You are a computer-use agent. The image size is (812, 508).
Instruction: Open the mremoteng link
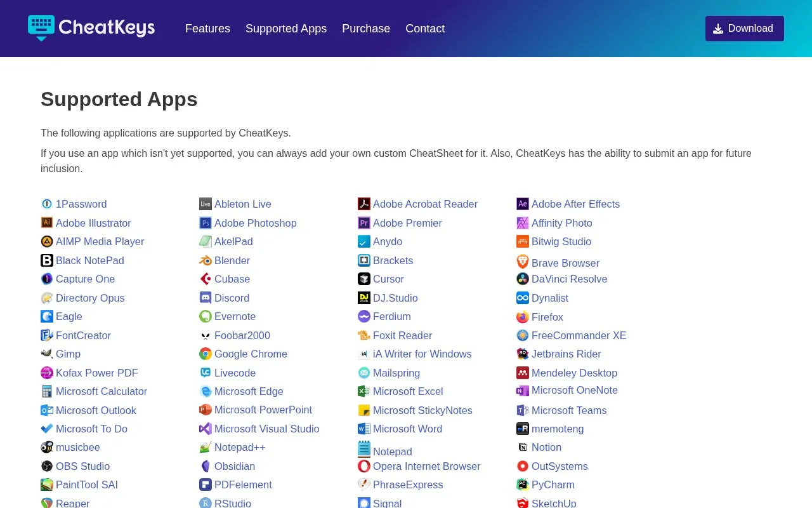pos(558,429)
